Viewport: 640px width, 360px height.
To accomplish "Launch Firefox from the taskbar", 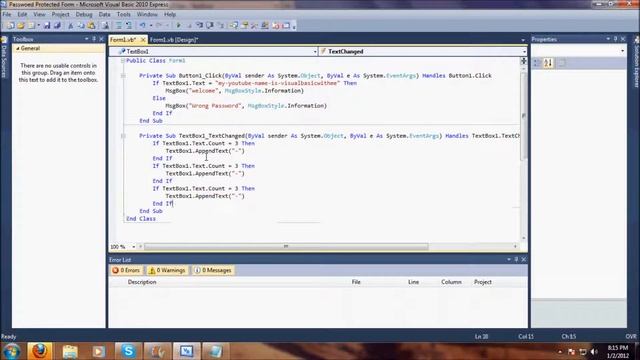I will [x=40, y=351].
